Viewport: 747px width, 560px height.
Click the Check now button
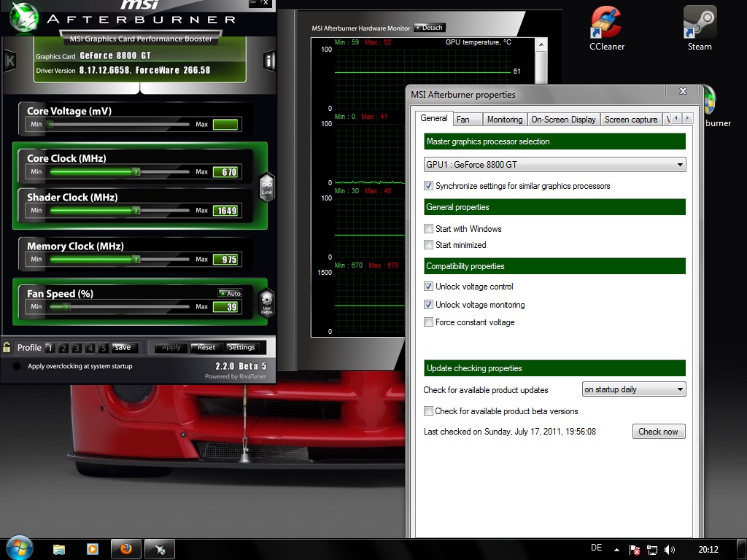click(x=659, y=432)
